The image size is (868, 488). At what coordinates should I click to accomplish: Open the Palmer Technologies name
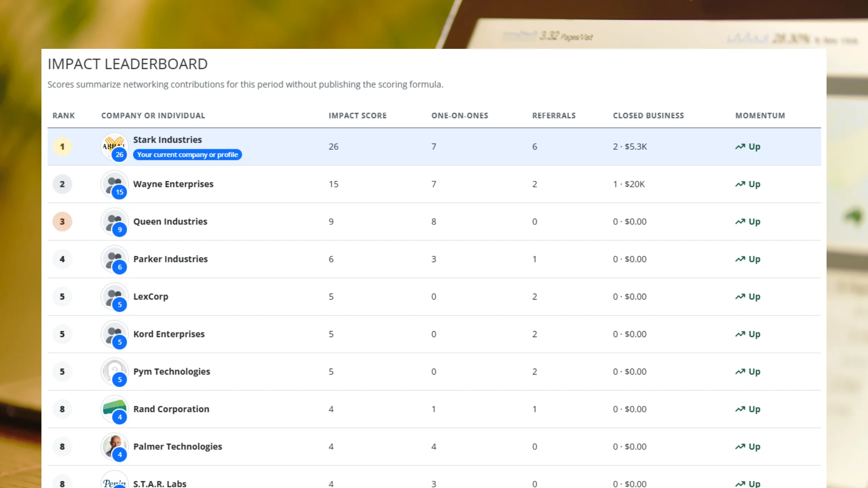pyautogui.click(x=178, y=446)
